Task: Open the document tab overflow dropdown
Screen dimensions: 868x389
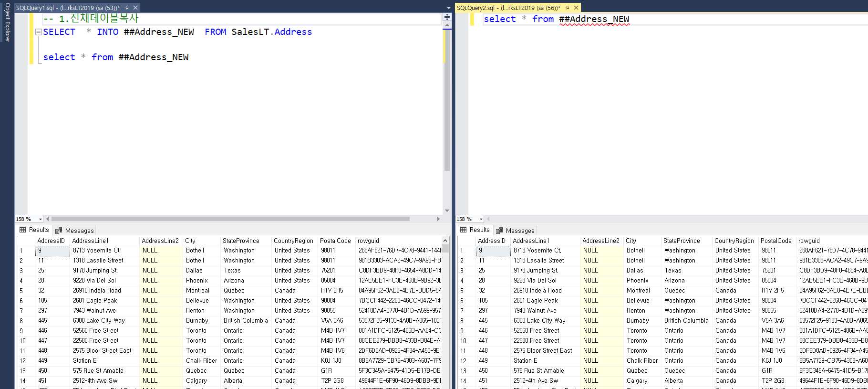Action: pos(448,8)
